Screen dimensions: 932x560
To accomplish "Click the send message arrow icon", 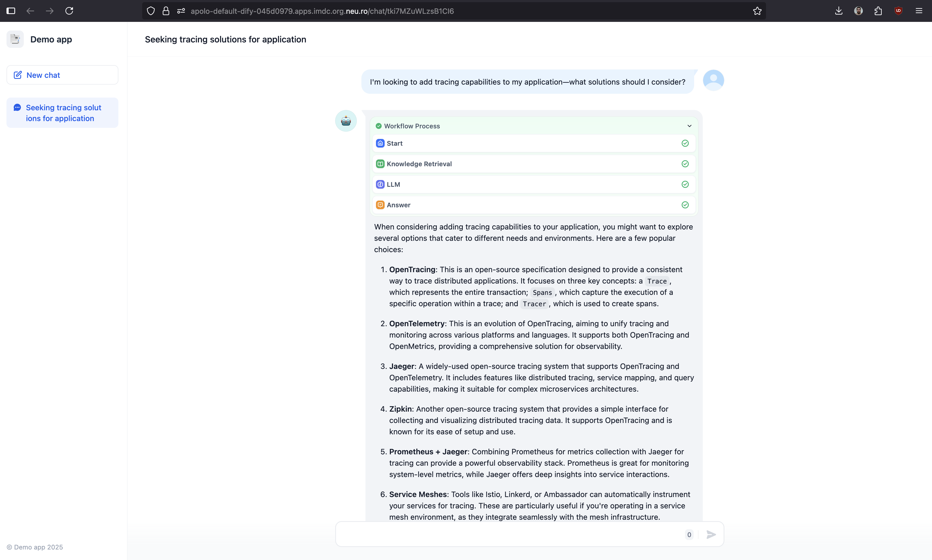I will 711,534.
